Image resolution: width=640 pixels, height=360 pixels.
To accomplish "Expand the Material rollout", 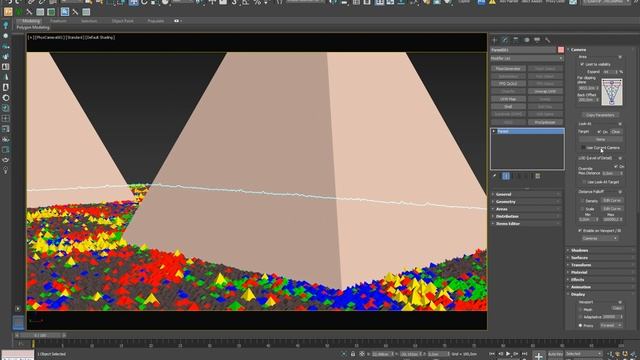I will [600, 272].
